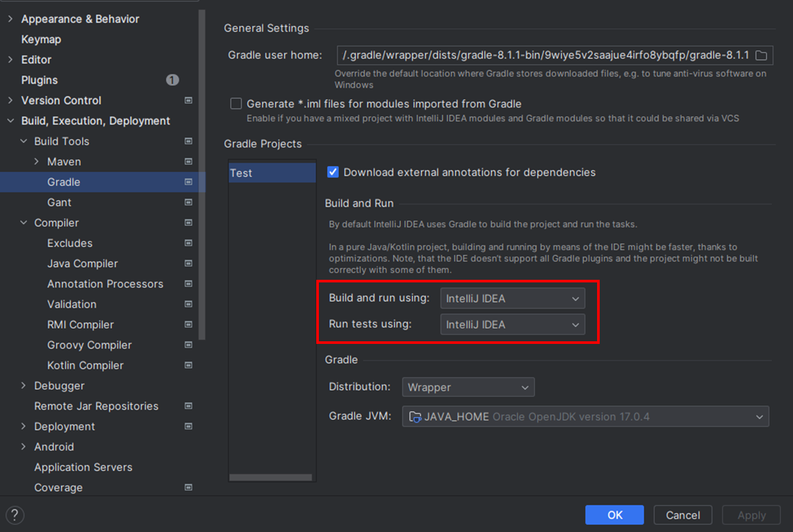This screenshot has height=532, width=793.
Task: Click the horizontal scrollbar under Gradle Projects list
Action: [270, 477]
